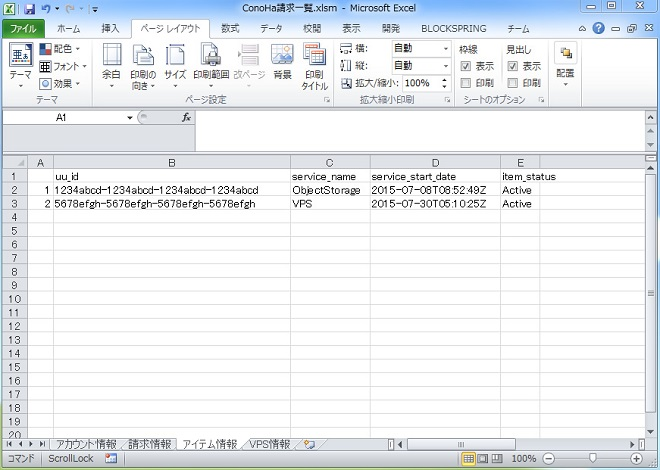Uncheck 見出し 表示 (view headings) checkbox
660x470 pixels.
click(x=513, y=66)
